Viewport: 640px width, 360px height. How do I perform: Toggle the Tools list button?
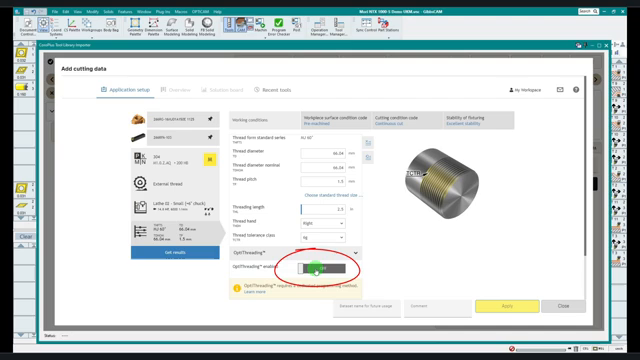click(x=229, y=25)
